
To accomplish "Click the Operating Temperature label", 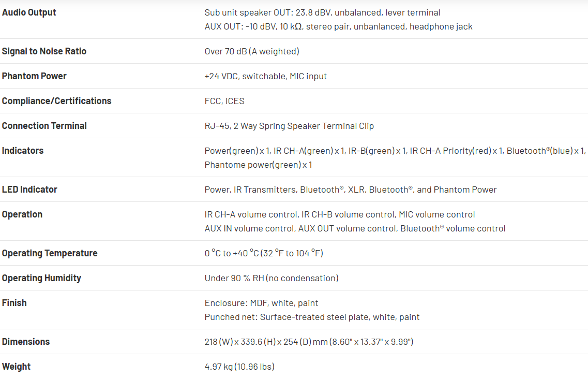I will coord(50,253).
